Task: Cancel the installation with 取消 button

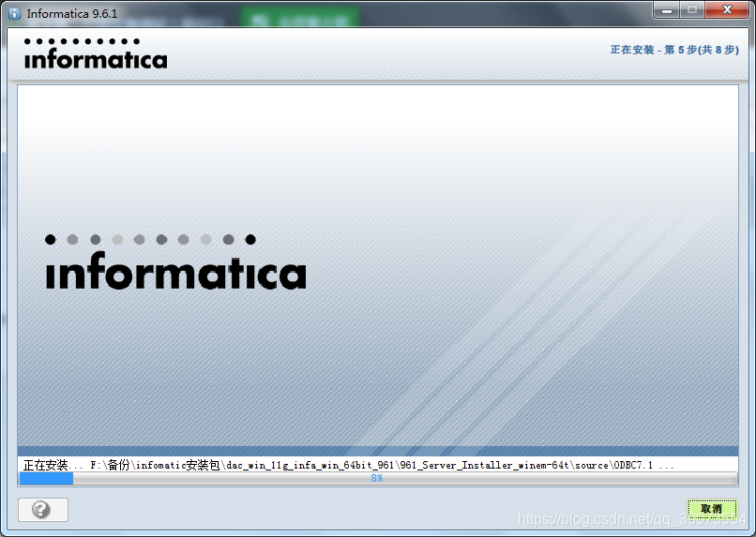Action: [x=712, y=509]
